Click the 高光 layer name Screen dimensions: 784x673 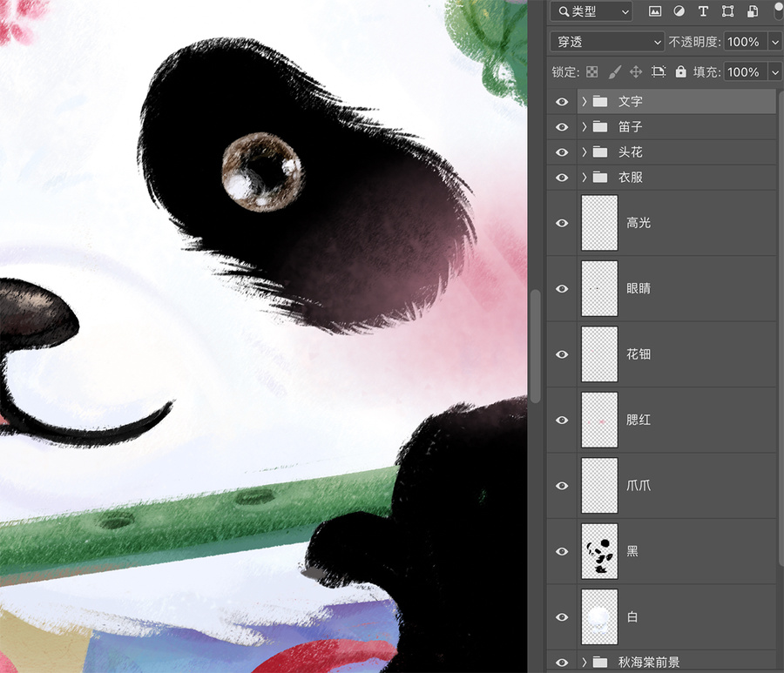[x=639, y=223]
